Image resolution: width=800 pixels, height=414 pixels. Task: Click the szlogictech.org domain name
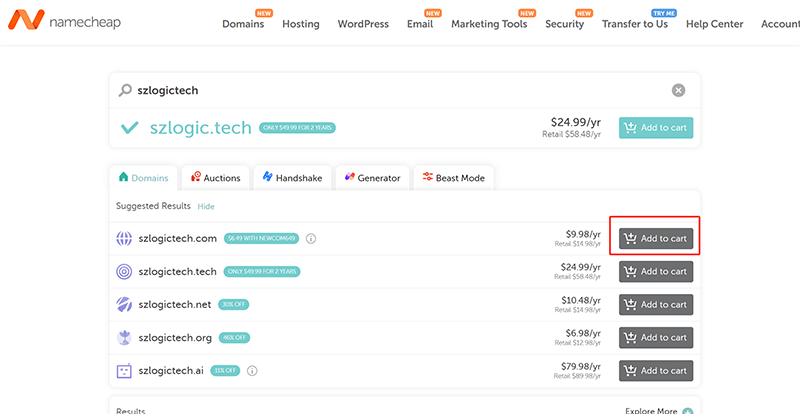point(175,337)
